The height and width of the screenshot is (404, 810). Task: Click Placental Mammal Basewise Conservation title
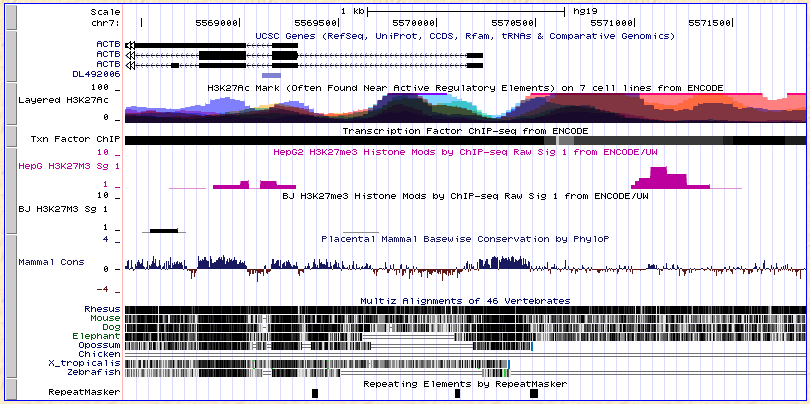pos(465,239)
